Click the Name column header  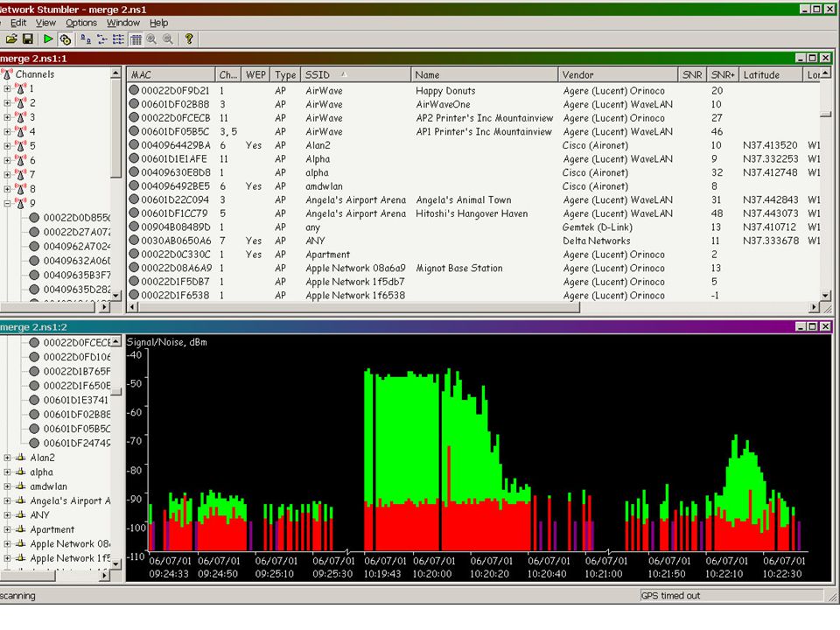tap(484, 74)
